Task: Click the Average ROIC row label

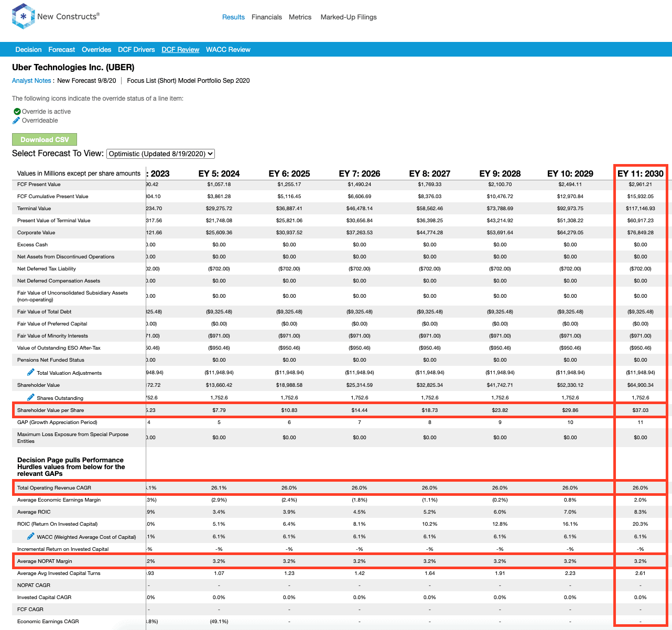Action: point(34,512)
